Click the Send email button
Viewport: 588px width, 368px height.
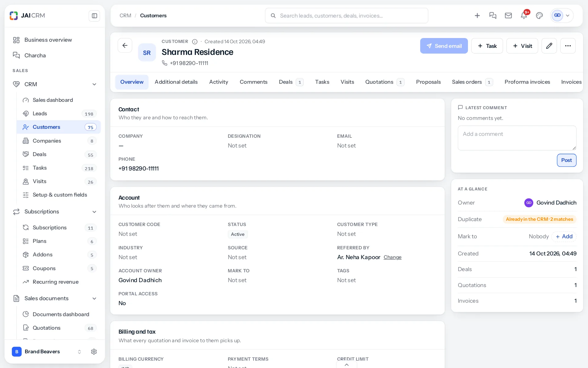click(x=444, y=46)
